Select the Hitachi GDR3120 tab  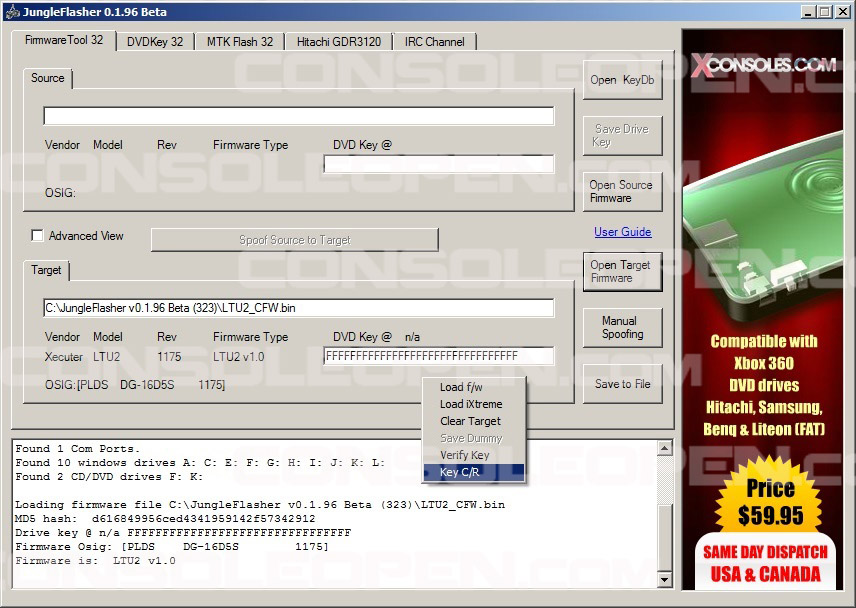coord(338,42)
